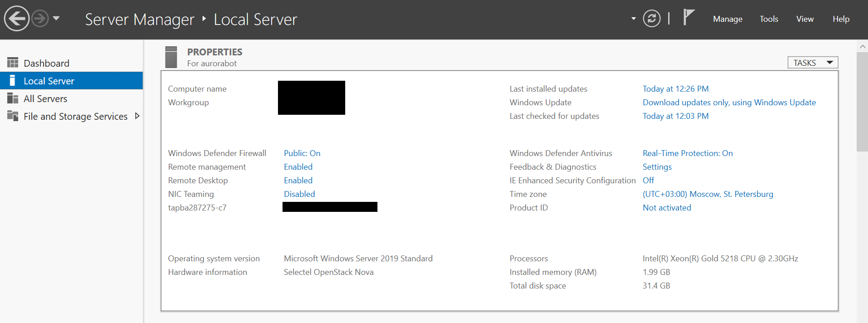This screenshot has height=323, width=868.
Task: Click the server Properties tile icon
Action: [x=171, y=57]
